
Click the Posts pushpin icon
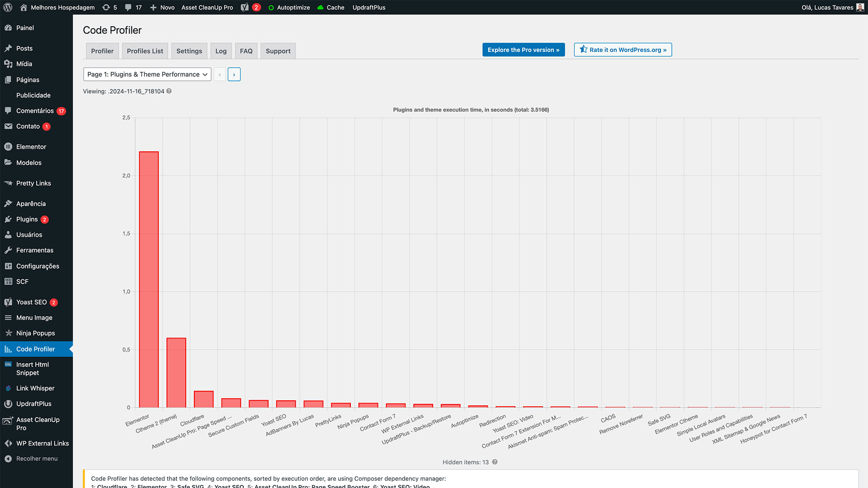click(8, 48)
